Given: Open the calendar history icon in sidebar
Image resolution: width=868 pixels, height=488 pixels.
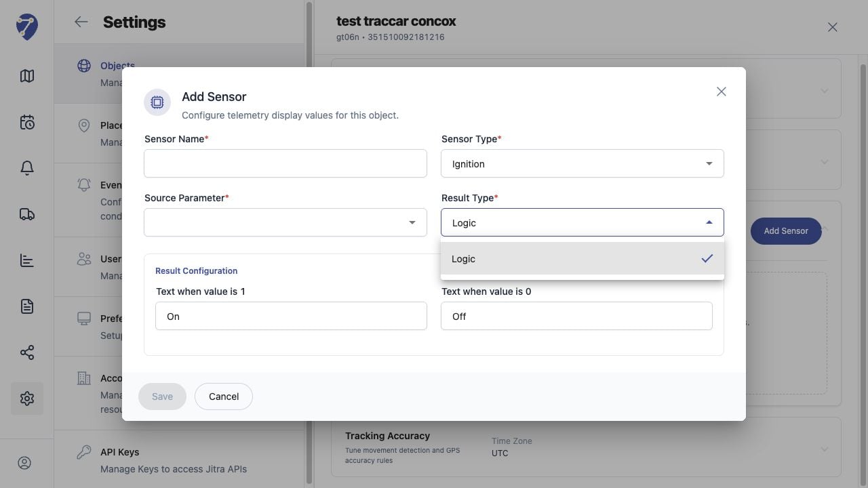Looking at the screenshot, I should pyautogui.click(x=27, y=123).
